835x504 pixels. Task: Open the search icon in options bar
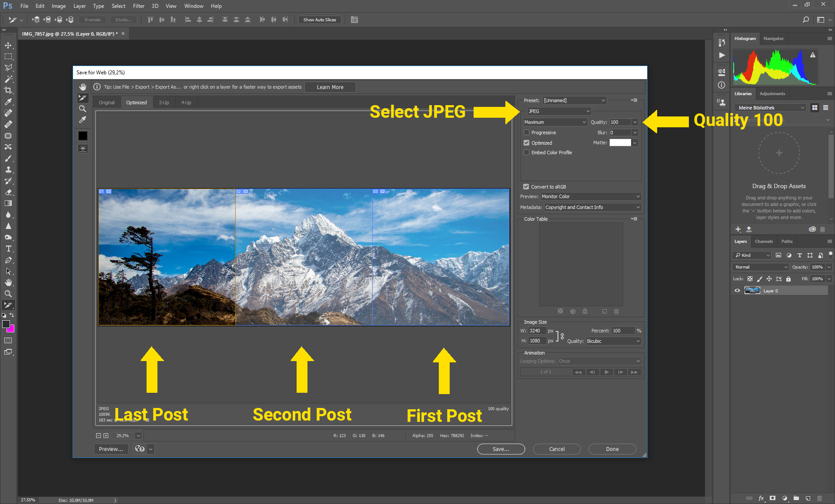pos(805,20)
